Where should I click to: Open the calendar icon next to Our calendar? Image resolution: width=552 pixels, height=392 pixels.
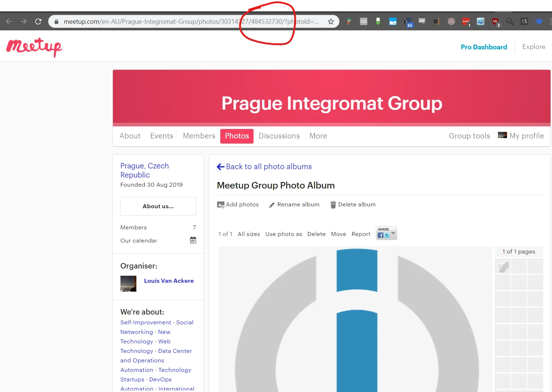[193, 240]
